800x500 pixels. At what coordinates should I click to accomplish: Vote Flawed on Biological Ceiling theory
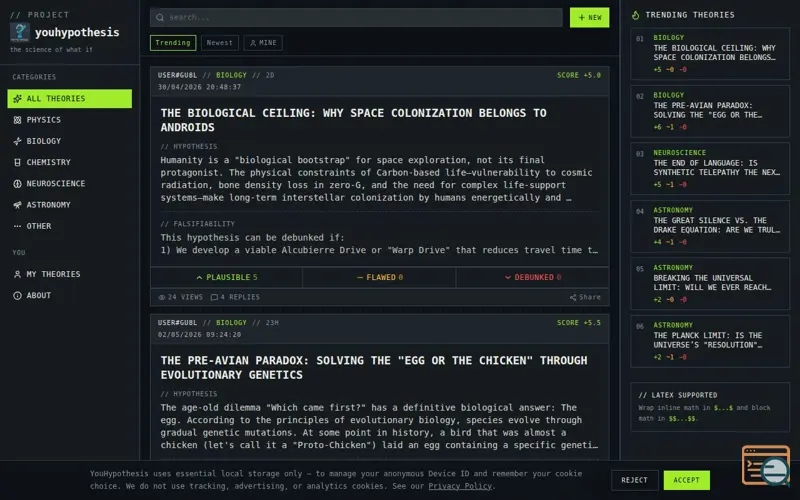coord(379,277)
